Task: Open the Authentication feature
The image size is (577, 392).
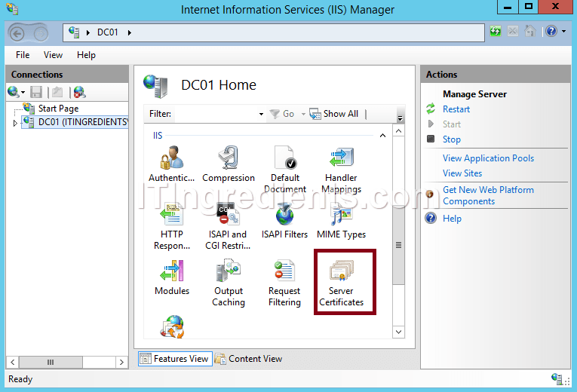Action: click(x=171, y=164)
